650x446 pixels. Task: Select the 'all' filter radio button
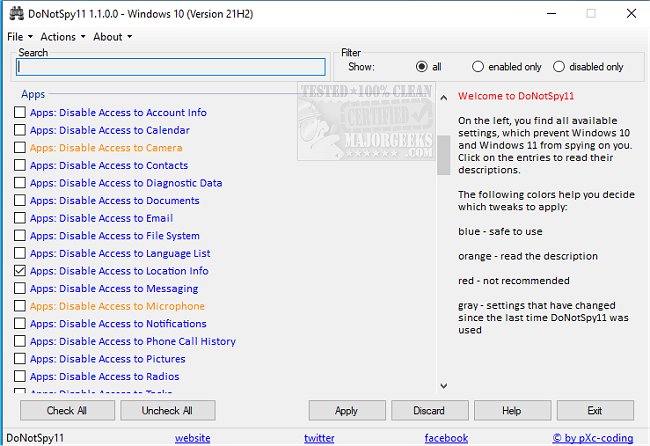[x=422, y=67]
